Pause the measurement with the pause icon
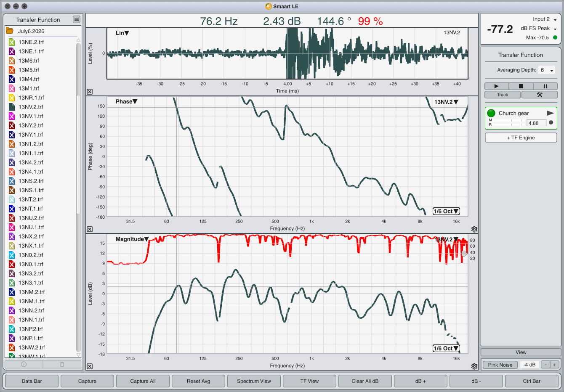The height and width of the screenshot is (392, 564). pyautogui.click(x=545, y=86)
